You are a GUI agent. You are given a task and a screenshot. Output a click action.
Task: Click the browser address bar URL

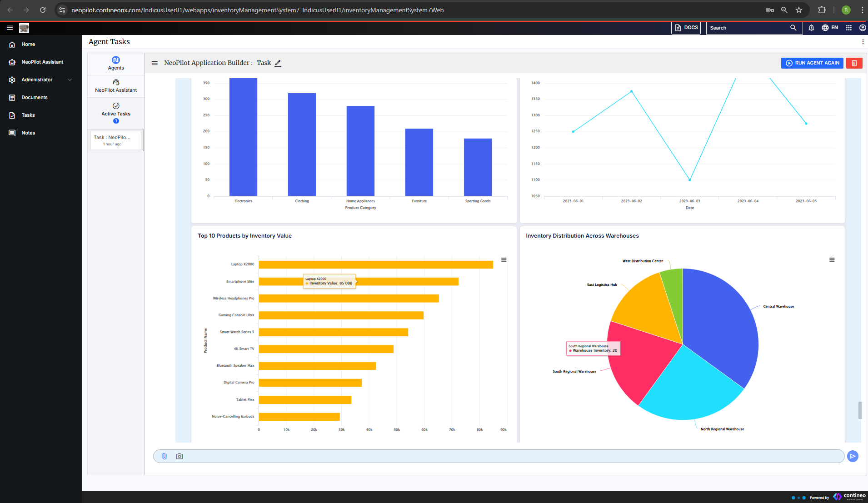[257, 10]
